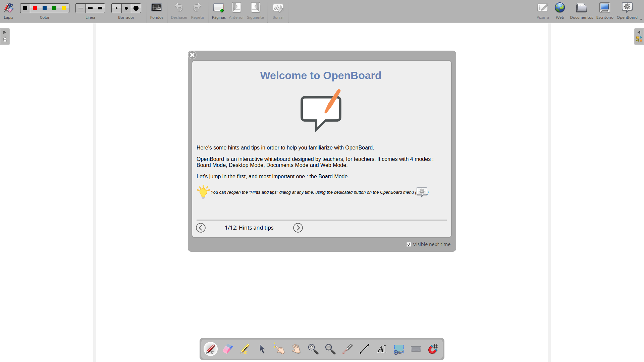Go to previous hint with left arrow
The width and height of the screenshot is (644, 362).
pyautogui.click(x=201, y=228)
